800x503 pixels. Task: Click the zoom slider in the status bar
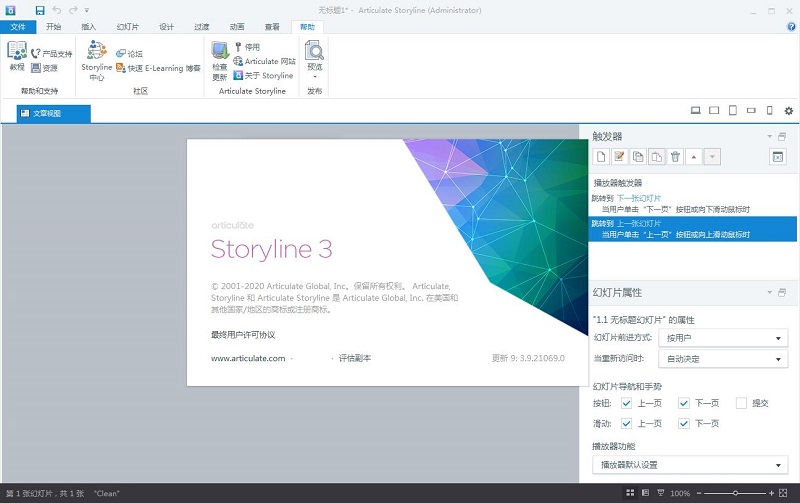coord(735,493)
